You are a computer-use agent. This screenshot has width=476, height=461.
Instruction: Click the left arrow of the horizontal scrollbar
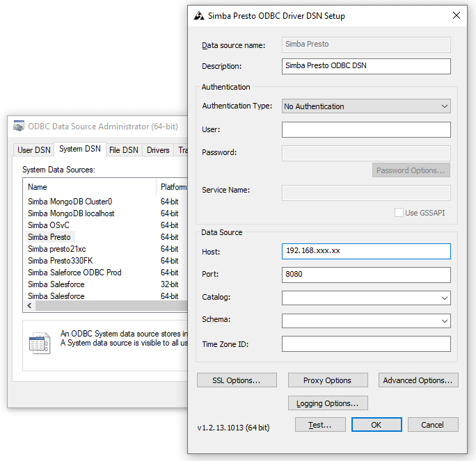coord(29,306)
